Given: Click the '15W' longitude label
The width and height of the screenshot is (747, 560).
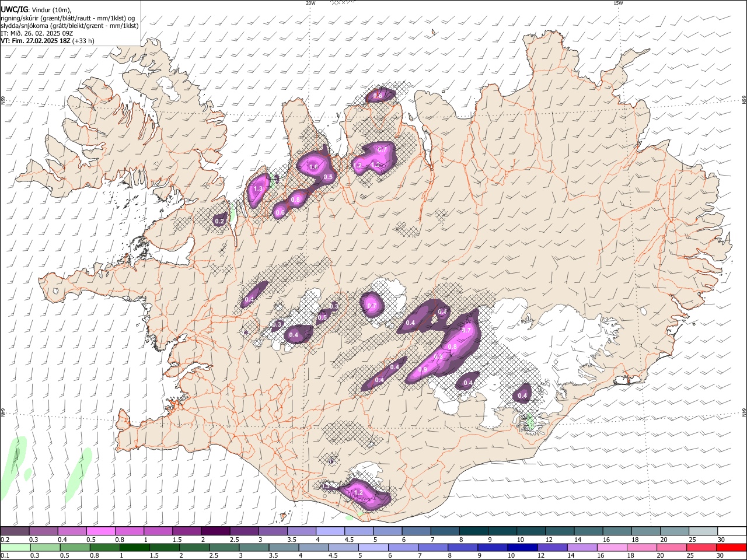Looking at the screenshot, I should 618,3.
